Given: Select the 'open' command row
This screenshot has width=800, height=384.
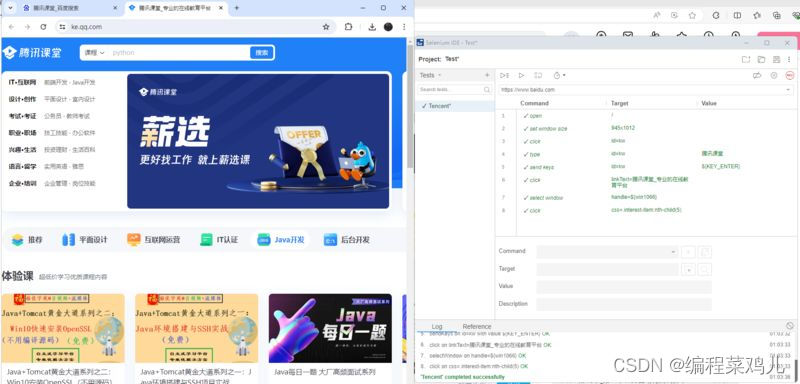Looking at the screenshot, I should (x=645, y=116).
